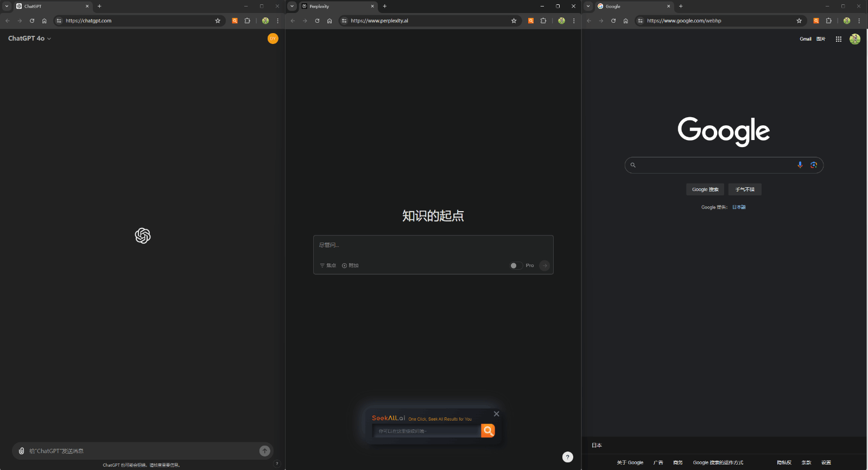The width and height of the screenshot is (868, 470).
Task: Attach a file with ChatGPT paperclip icon
Action: (x=21, y=451)
